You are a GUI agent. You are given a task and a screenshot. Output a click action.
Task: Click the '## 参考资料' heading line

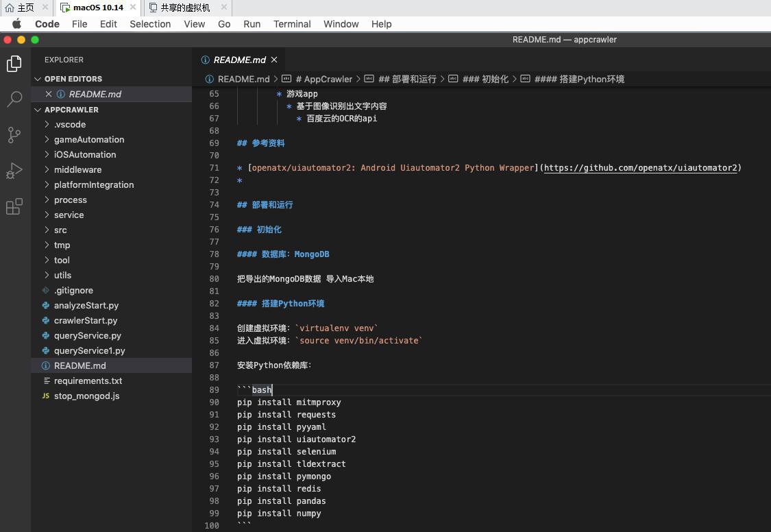(x=261, y=143)
